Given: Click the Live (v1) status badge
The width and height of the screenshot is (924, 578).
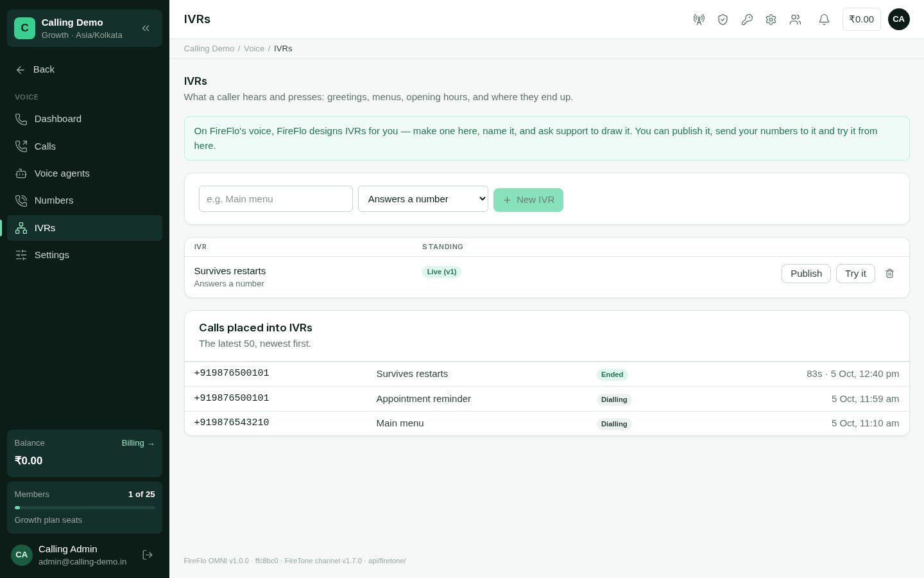Looking at the screenshot, I should (x=441, y=272).
